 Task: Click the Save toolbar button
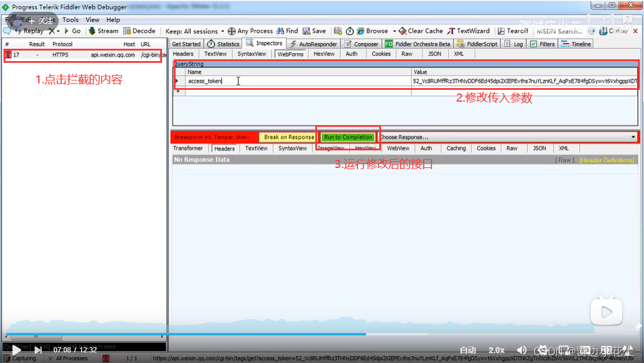pyautogui.click(x=314, y=31)
